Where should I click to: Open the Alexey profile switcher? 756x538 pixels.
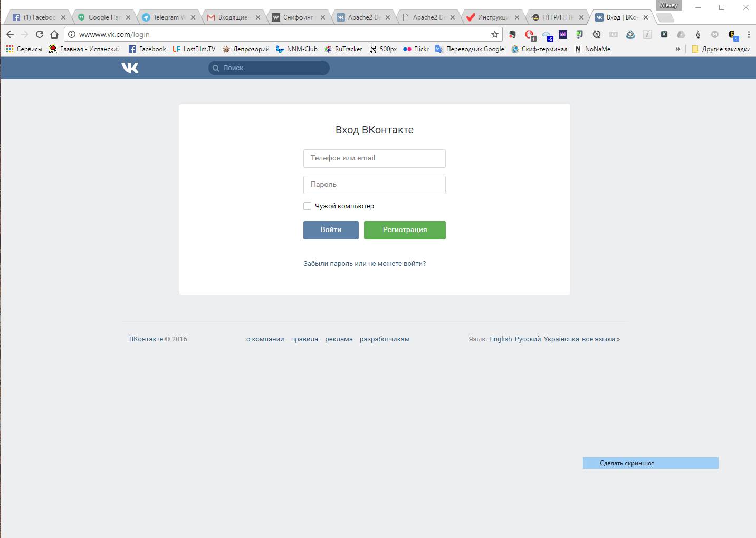point(669,5)
